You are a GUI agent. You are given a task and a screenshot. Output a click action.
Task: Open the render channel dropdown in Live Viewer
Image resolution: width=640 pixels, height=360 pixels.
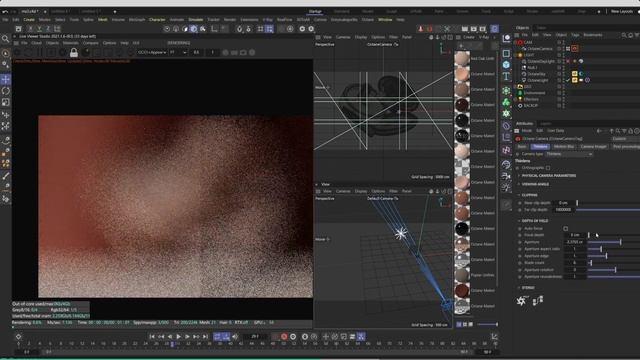tap(152, 52)
